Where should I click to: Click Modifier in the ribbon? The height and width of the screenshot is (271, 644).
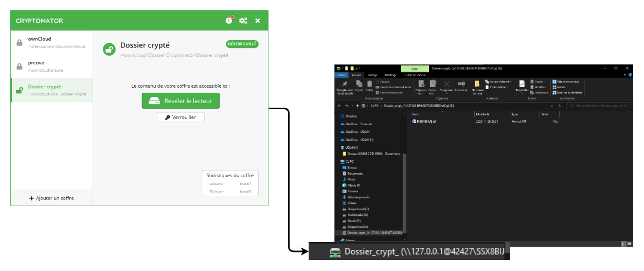[538, 87]
